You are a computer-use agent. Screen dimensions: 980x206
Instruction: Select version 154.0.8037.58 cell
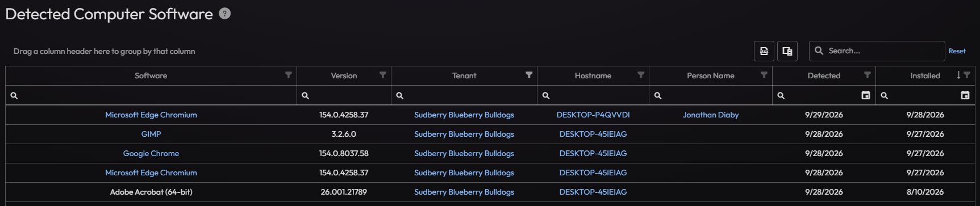tap(344, 153)
